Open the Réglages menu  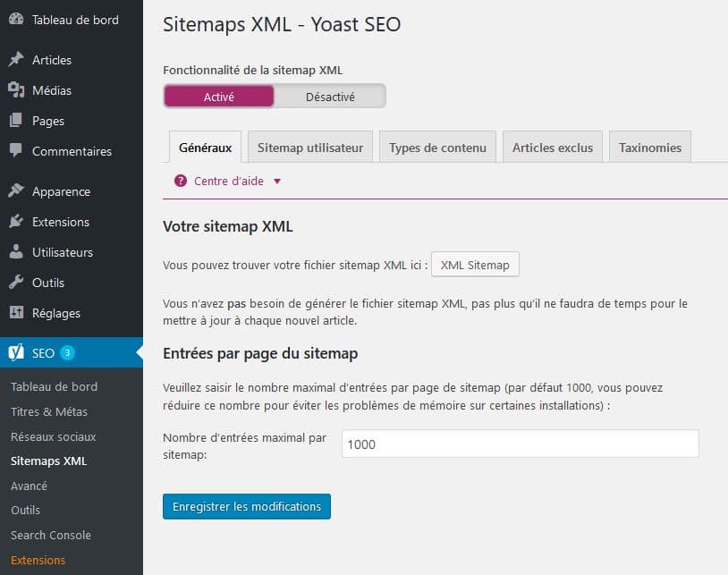(56, 313)
